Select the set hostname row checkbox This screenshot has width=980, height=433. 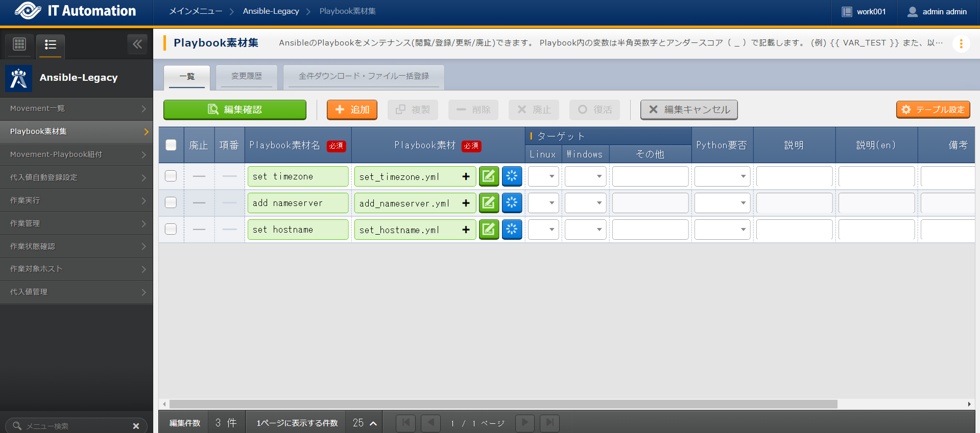point(171,230)
